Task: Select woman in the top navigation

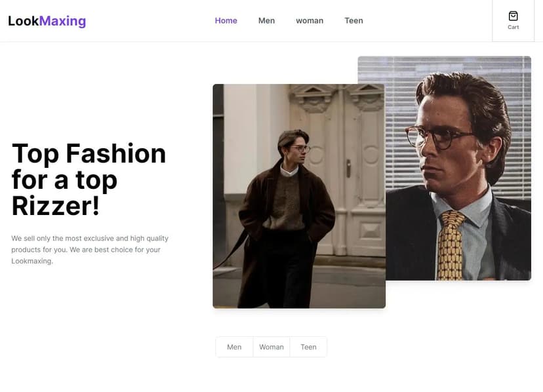Action: click(x=310, y=21)
